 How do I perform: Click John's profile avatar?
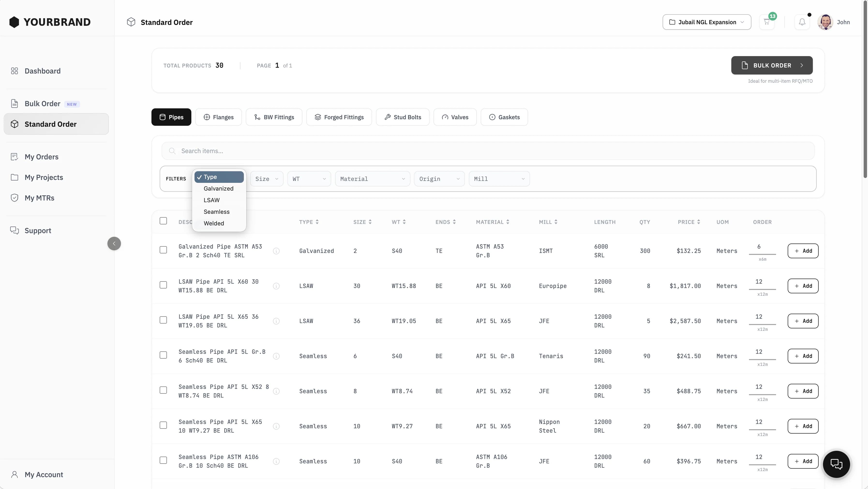pyautogui.click(x=825, y=22)
